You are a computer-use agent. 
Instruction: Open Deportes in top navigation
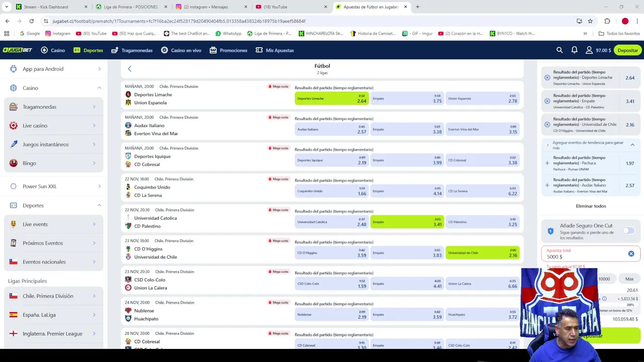tap(88, 50)
